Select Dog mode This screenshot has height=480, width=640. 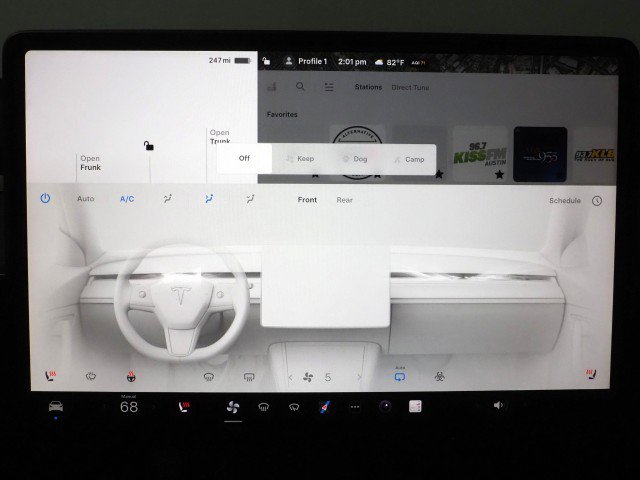354,159
